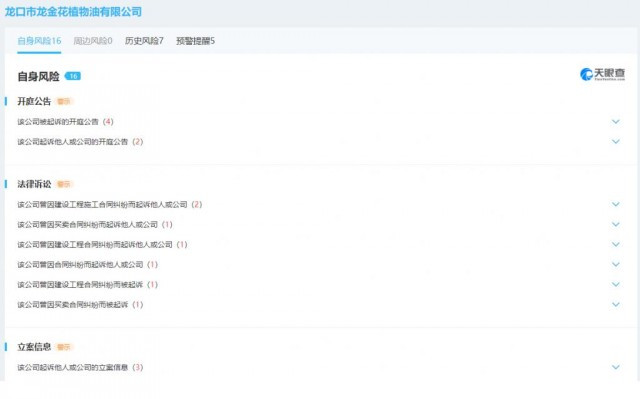This screenshot has height=399, width=640.
Task: Click 该公司曾因合同纠纷而起诉他人或公司 text
Action: 80,264
